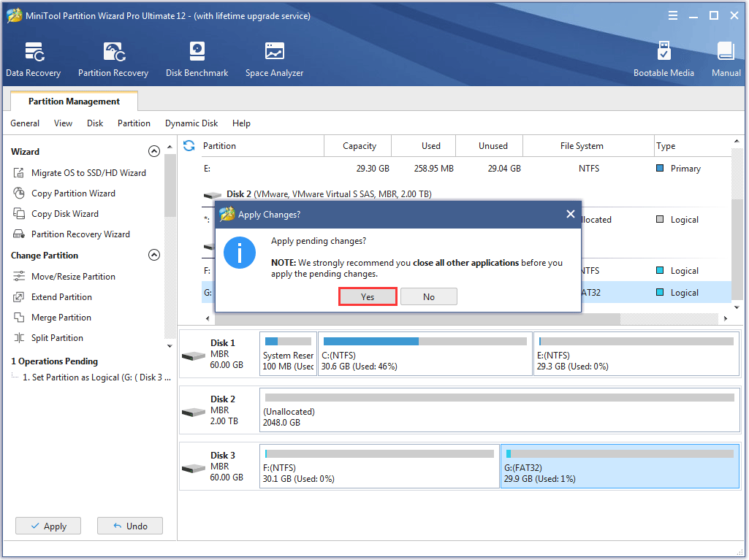
Task: Open the hamburger menu in title bar
Action: click(x=673, y=15)
